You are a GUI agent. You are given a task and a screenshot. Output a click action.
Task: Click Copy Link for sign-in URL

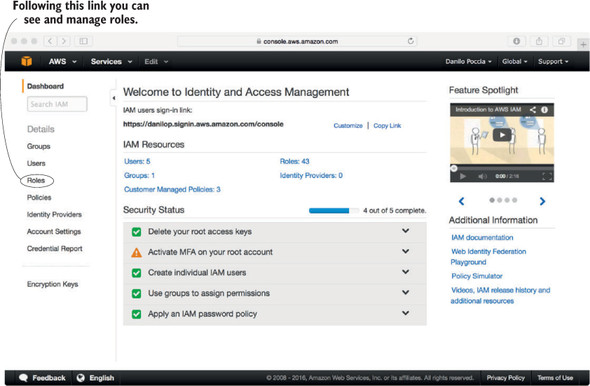387,126
